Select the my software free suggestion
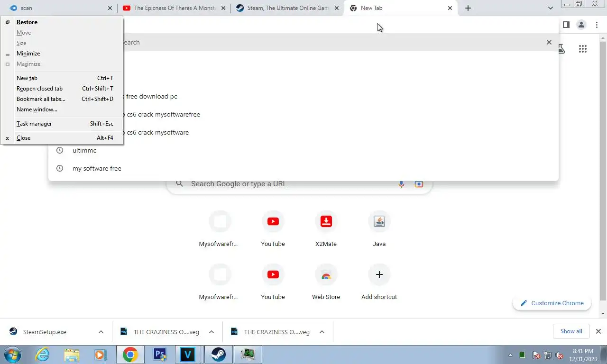This screenshot has width=607, height=364. pyautogui.click(x=303, y=168)
